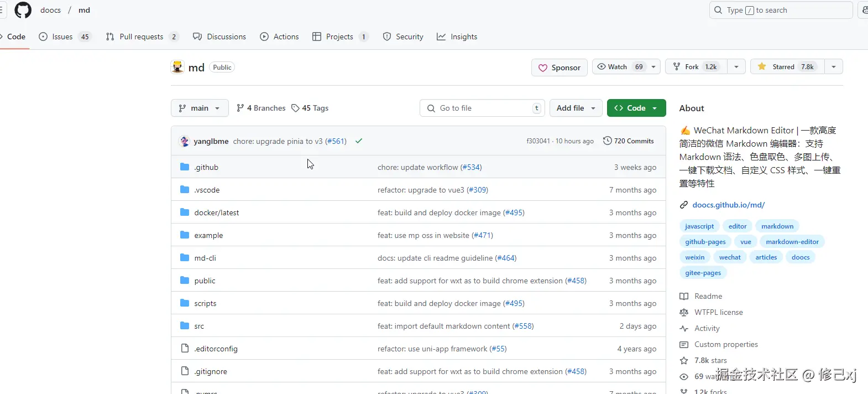Viewport: 868px width, 394px height.
Task: Click the Readme book icon
Action: 684,296
